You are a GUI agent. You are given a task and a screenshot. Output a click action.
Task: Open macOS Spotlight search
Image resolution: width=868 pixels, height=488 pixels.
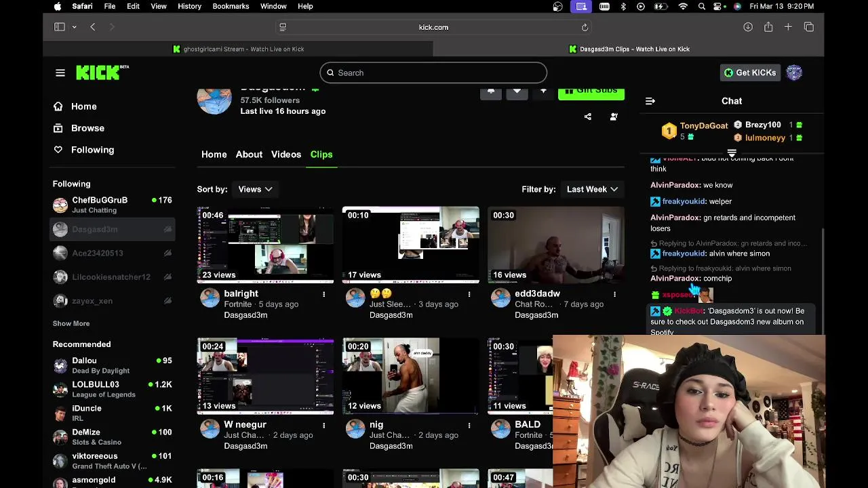(702, 6)
